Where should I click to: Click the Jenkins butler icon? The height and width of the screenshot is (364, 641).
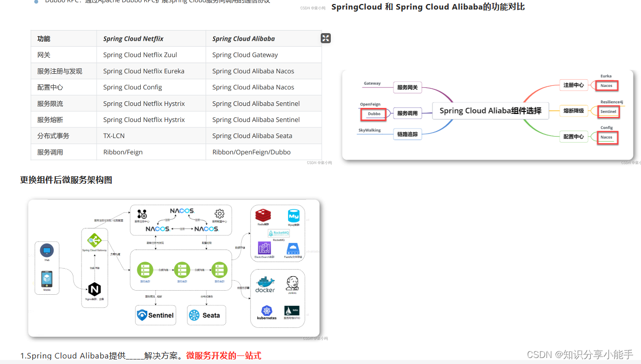293,283
